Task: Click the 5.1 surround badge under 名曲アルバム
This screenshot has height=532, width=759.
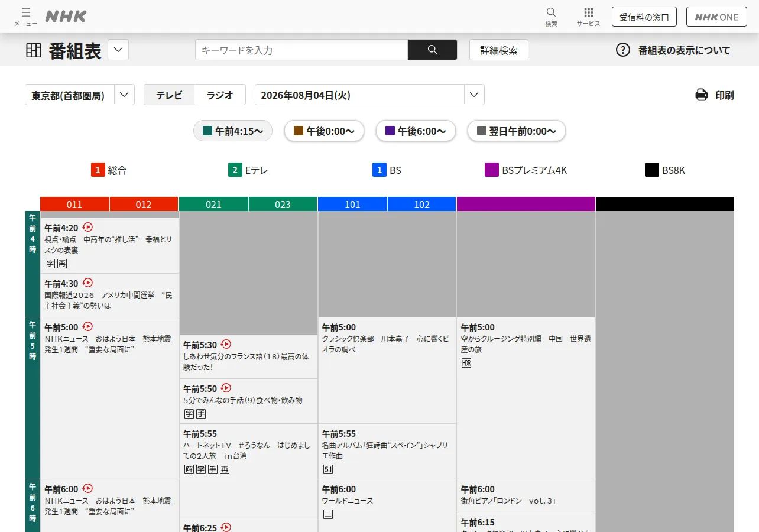Action: (328, 469)
